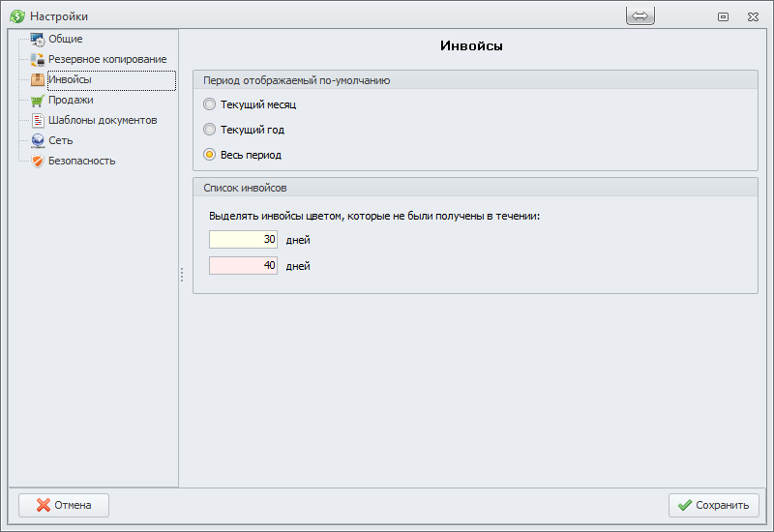Open the Безопасность settings section

81,161
